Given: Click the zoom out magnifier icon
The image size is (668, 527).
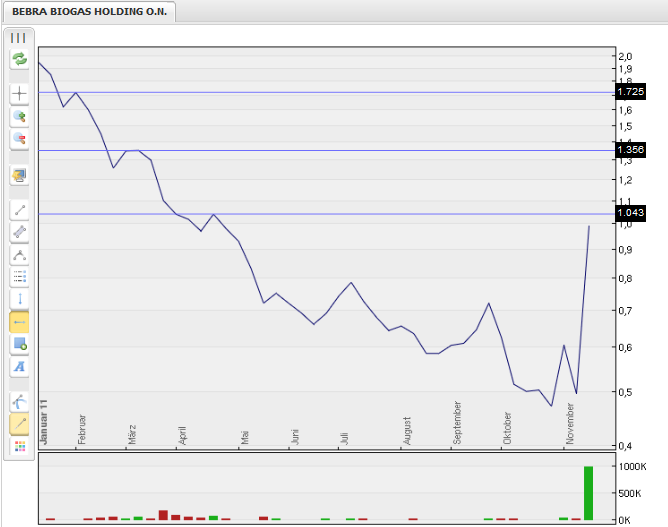Looking at the screenshot, I should 19,140.
